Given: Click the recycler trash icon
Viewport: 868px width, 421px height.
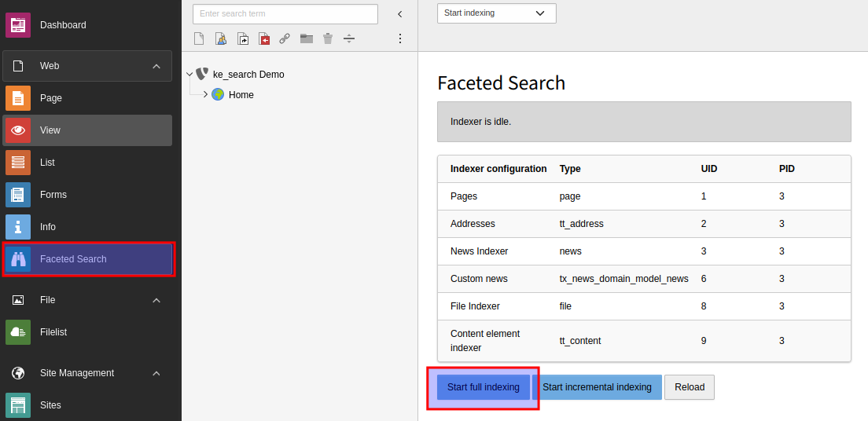Looking at the screenshot, I should pyautogui.click(x=328, y=38).
